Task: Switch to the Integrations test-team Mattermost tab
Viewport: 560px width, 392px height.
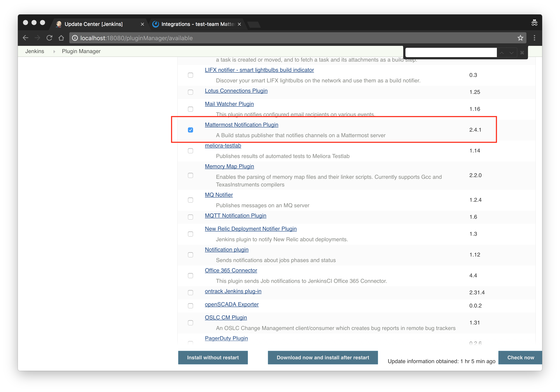Action: click(195, 24)
